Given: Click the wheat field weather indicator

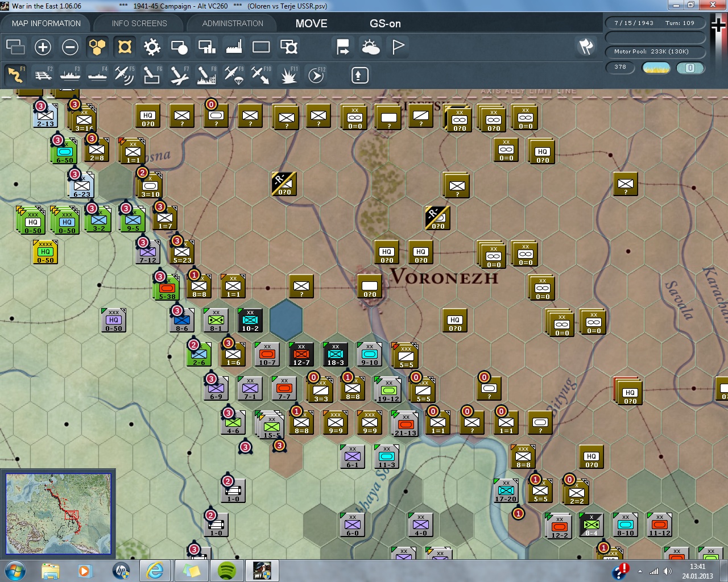Looking at the screenshot, I should click(656, 68).
